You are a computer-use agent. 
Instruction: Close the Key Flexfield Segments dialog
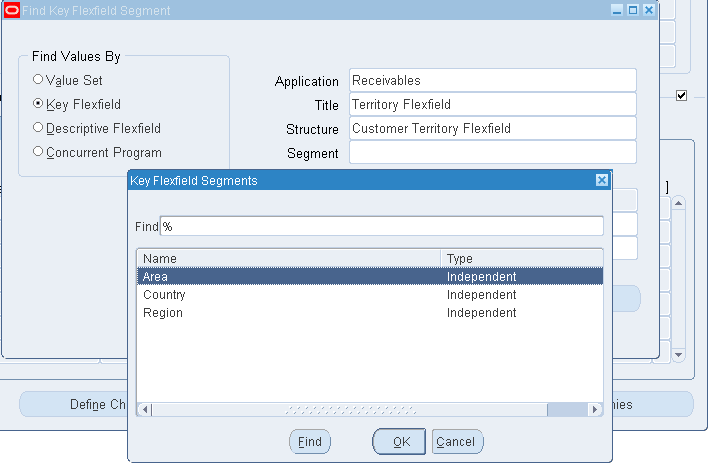tap(601, 180)
